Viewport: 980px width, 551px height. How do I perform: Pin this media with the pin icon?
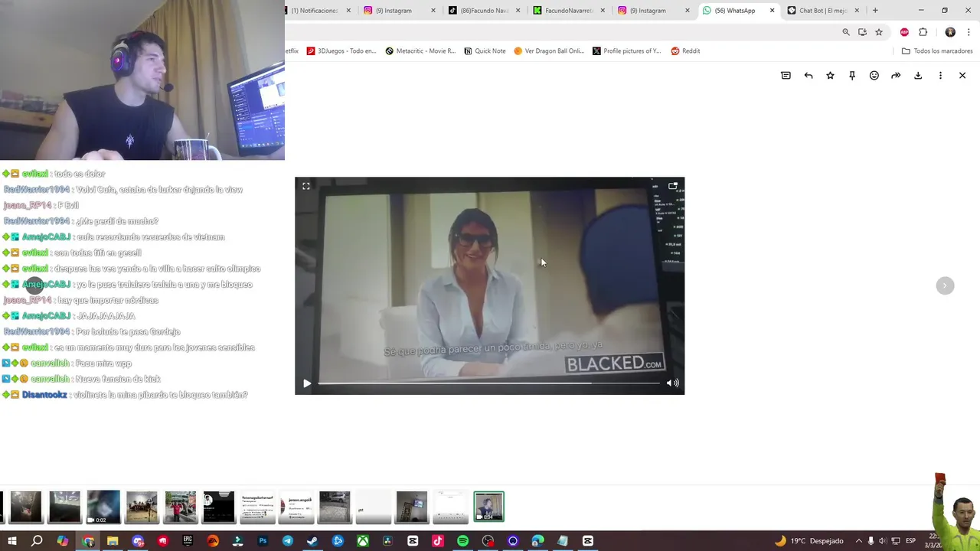click(852, 76)
